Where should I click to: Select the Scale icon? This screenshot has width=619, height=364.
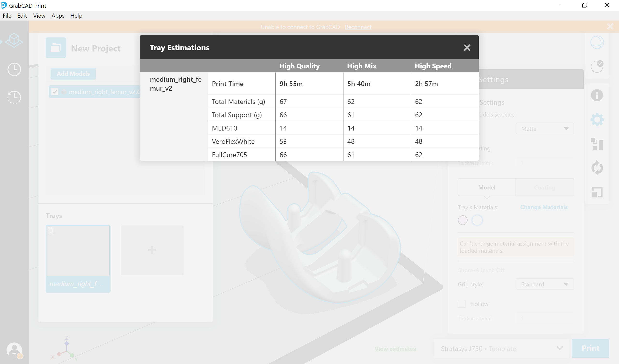597,192
